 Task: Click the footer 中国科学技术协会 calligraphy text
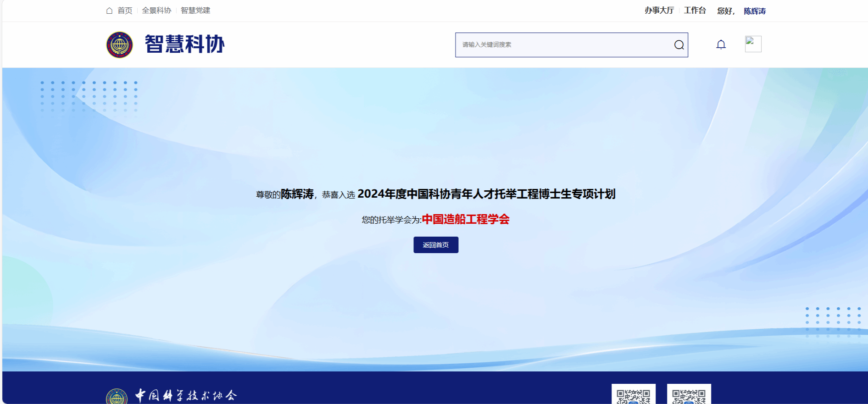tap(186, 395)
